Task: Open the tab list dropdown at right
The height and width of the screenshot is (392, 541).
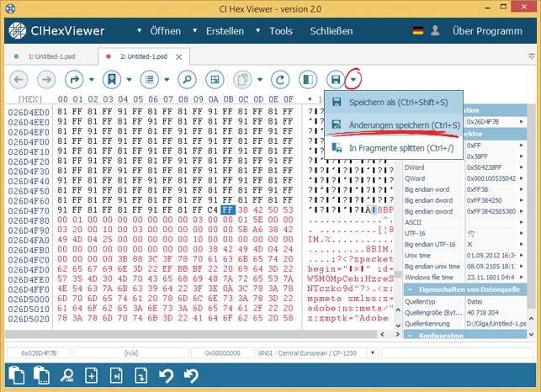Action: pyautogui.click(x=532, y=56)
